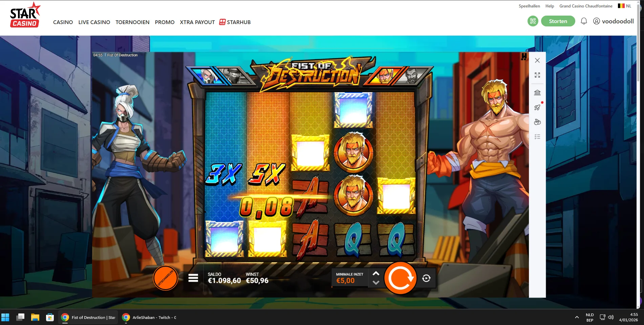Open the STARHUB menu item
The height and width of the screenshot is (325, 644).
[x=235, y=22]
